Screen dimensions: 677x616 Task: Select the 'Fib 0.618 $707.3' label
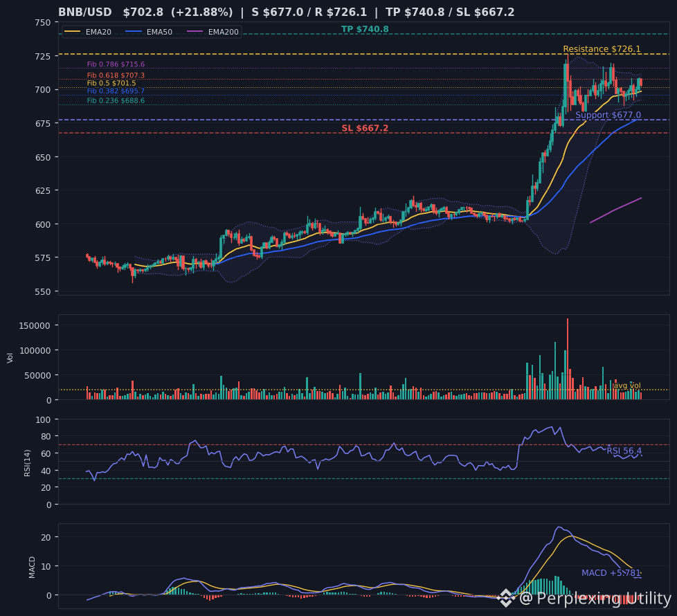[116, 75]
